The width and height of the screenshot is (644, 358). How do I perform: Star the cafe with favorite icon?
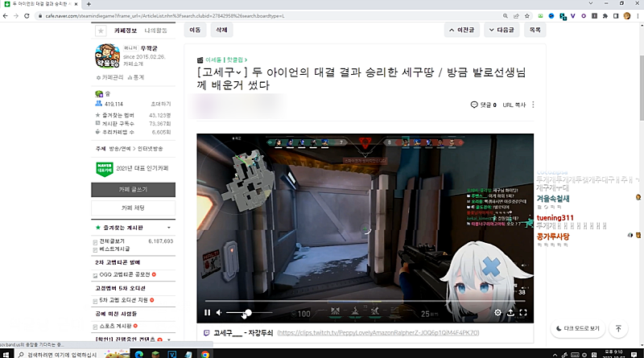(101, 31)
